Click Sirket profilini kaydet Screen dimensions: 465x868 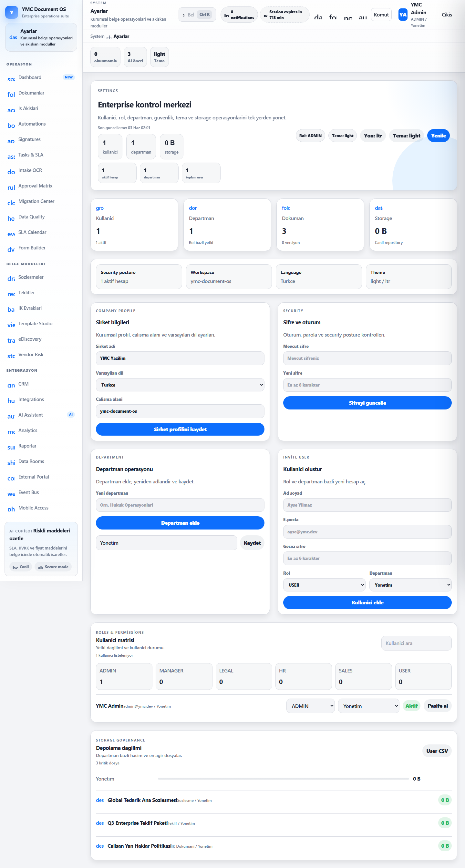180,429
